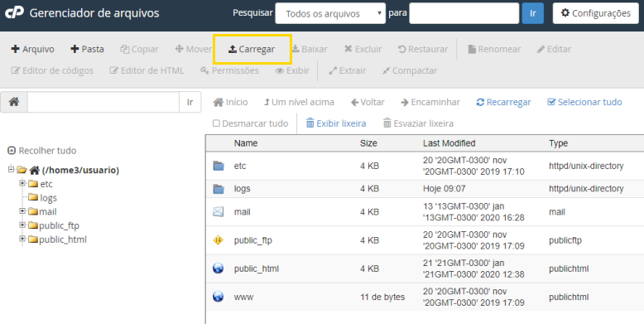Open the Editor de HTML
The height and width of the screenshot is (324, 644).
pyautogui.click(x=147, y=70)
